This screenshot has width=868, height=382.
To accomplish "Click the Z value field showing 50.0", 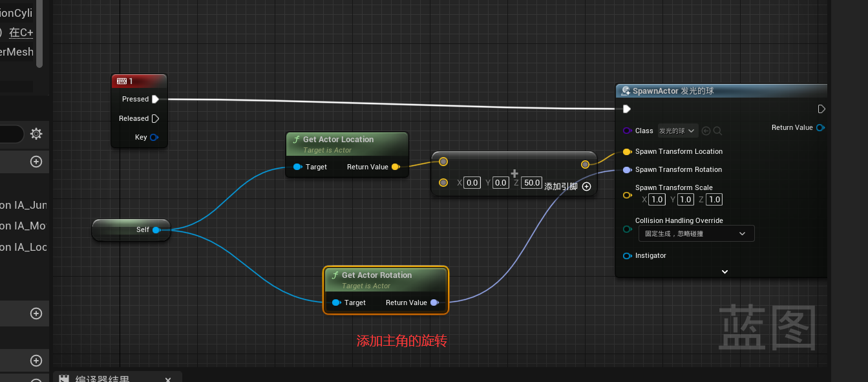I will pos(531,183).
